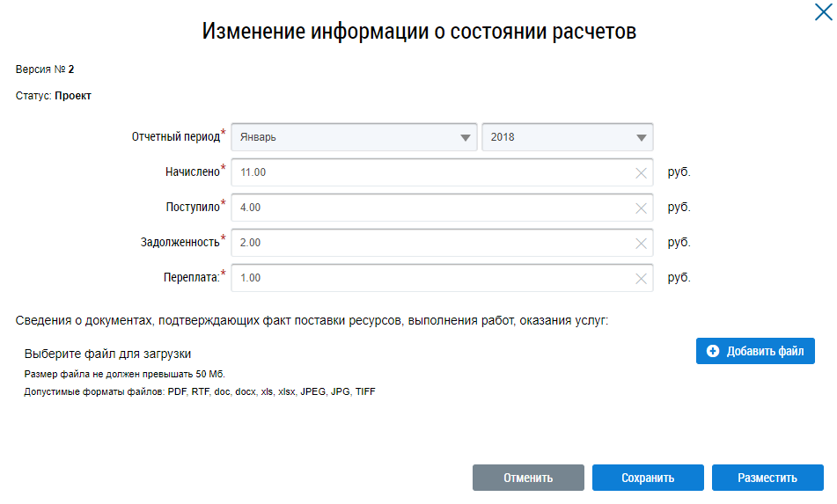Save changes with the Сохранить button
Screen dimensions: 837x504
648,478
